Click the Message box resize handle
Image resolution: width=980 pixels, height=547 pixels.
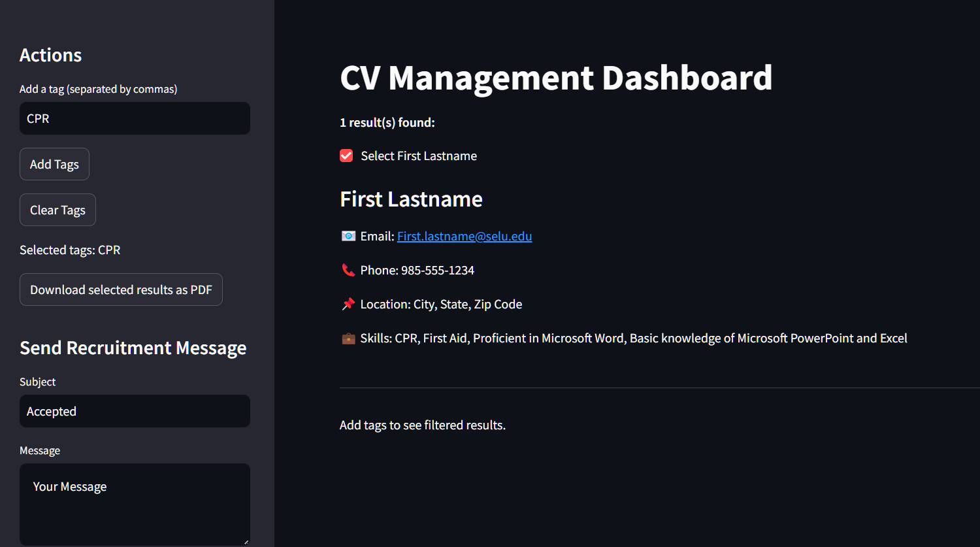(246, 541)
